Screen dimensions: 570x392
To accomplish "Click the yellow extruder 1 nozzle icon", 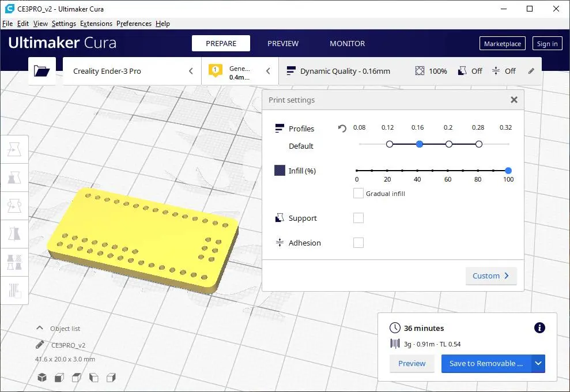I will [x=215, y=70].
